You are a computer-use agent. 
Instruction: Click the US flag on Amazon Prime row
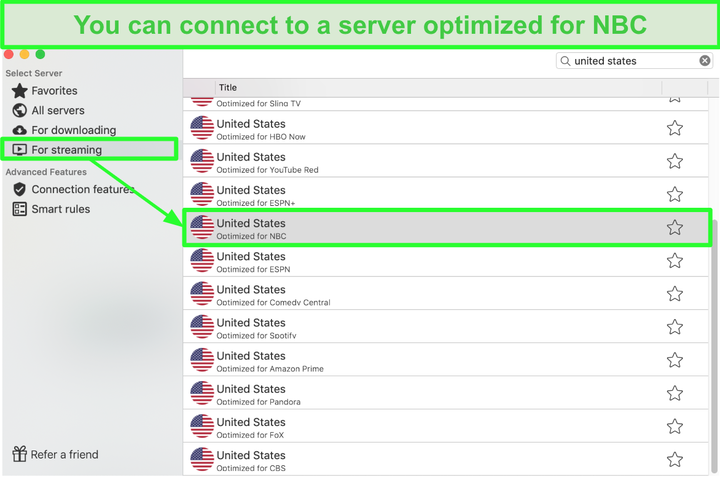pos(202,359)
